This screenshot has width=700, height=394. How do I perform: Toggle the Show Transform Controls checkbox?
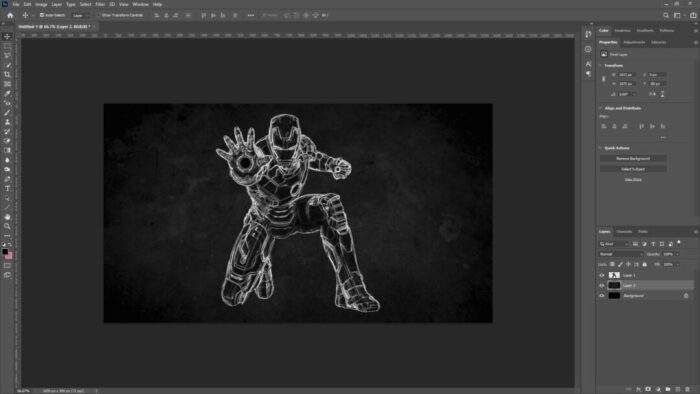(99, 15)
